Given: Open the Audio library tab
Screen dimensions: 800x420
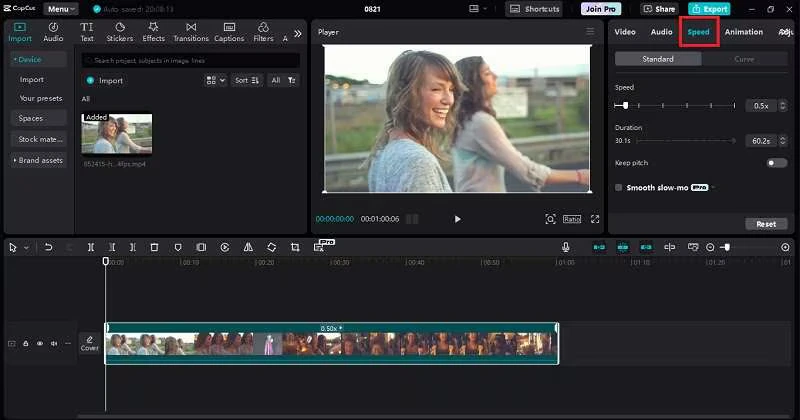Looking at the screenshot, I should coord(53,32).
